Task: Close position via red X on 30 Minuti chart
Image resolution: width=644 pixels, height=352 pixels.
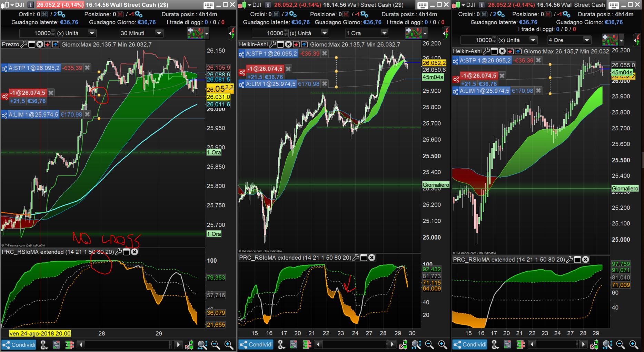Action: coord(120,14)
